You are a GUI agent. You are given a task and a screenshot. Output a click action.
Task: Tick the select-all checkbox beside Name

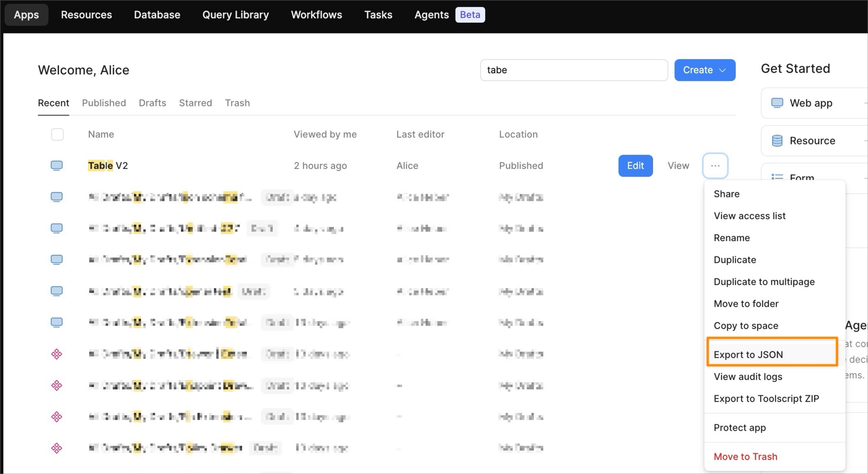click(x=57, y=134)
